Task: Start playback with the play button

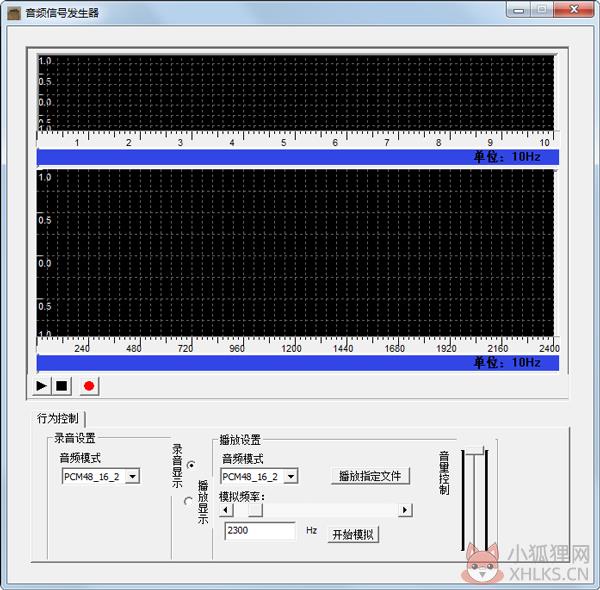Action: 41,386
